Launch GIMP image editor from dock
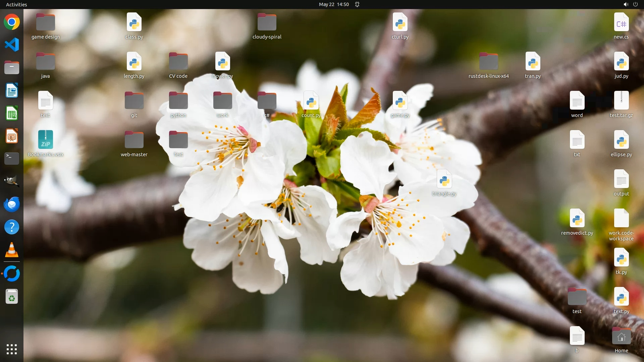Screen dimensions: 644x362 pos(12,181)
